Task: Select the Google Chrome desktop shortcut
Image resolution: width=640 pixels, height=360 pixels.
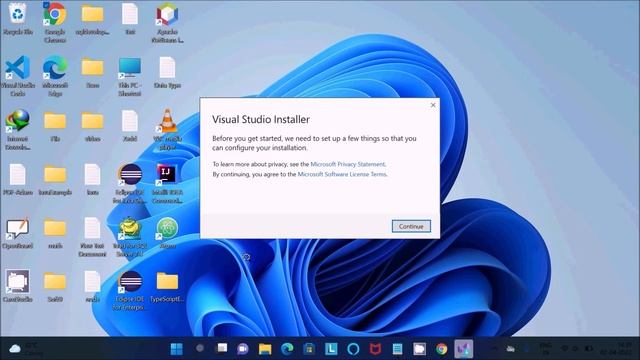Action: point(55,22)
